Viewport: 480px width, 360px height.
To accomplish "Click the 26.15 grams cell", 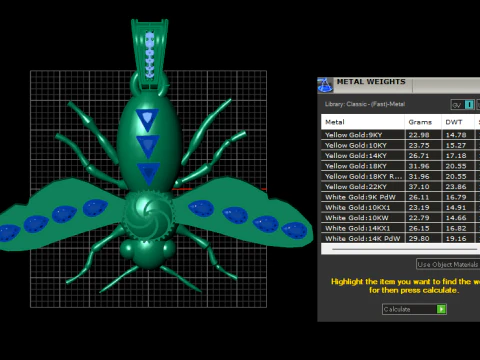I will (x=423, y=228).
